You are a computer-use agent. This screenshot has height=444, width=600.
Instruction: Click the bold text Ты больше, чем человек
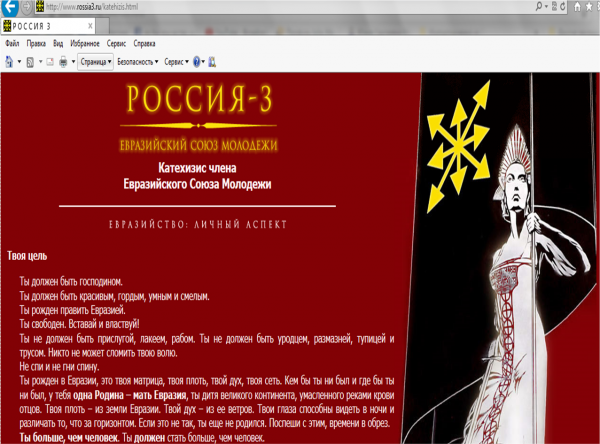[69, 437]
